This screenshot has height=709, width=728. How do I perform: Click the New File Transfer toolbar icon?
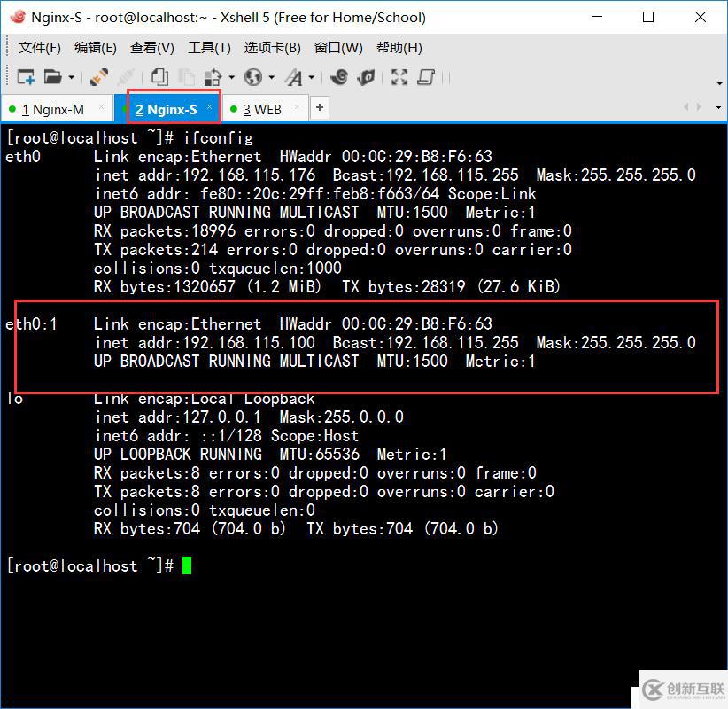tap(214, 77)
